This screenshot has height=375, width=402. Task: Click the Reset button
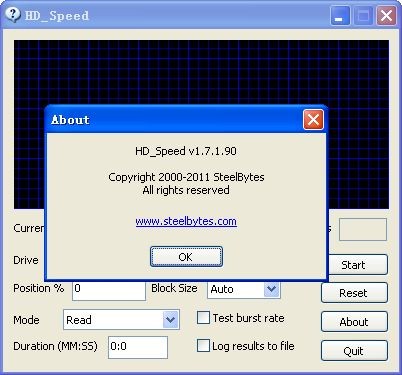click(x=354, y=293)
